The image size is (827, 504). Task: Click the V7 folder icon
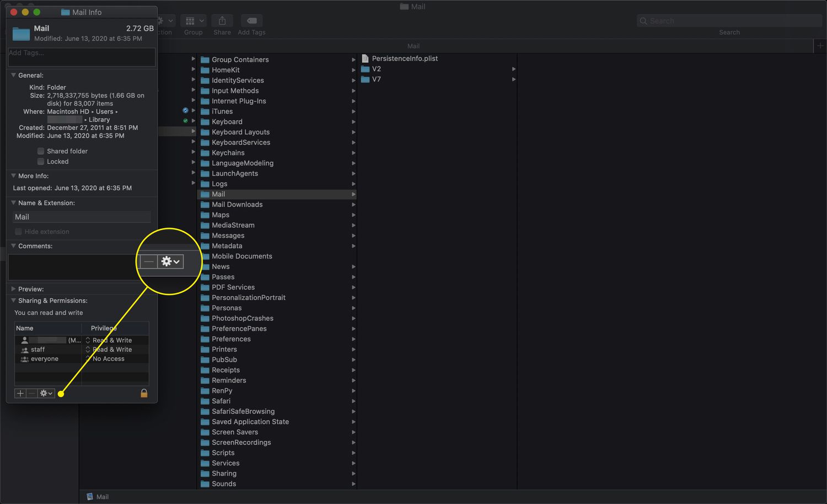365,79
